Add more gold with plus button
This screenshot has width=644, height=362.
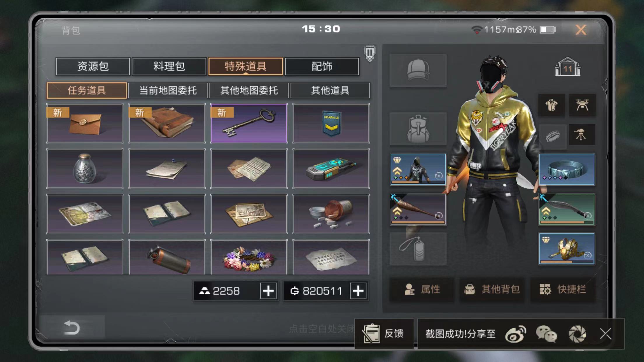358,291
